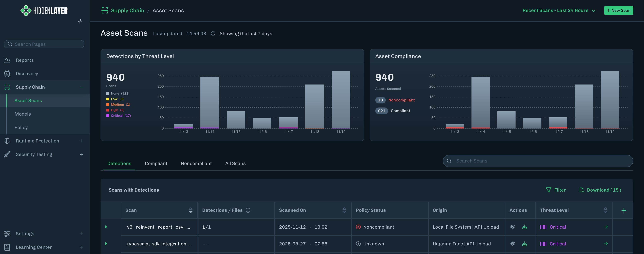Select the Discovery AI-chip icon in sidebar
The width and height of the screenshot is (644, 254).
pos(7,74)
